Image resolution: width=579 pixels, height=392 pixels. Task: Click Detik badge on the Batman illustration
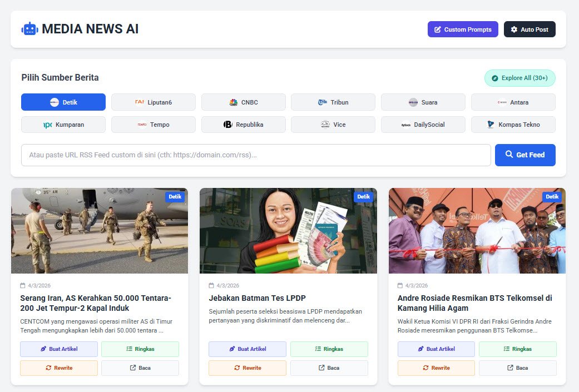click(363, 197)
